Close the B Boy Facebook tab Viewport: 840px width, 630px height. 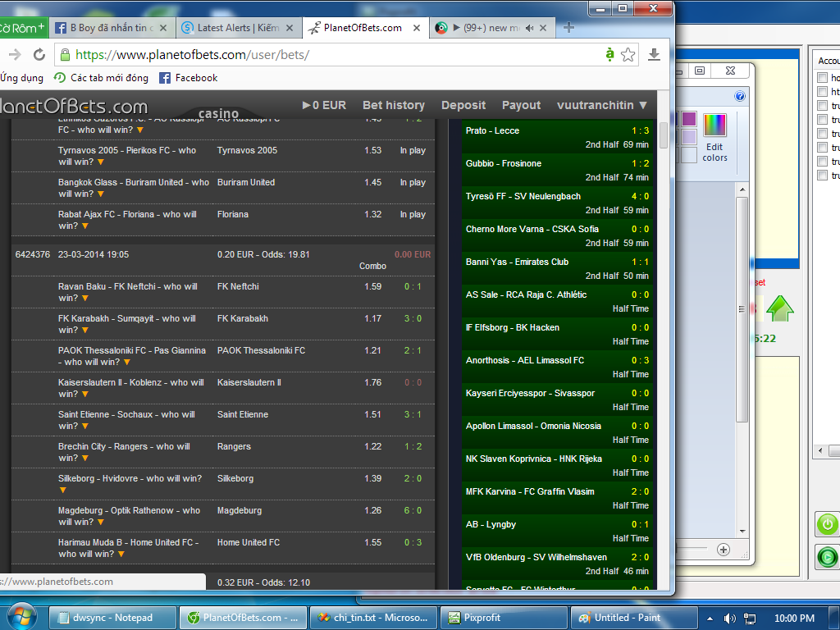coord(163,28)
